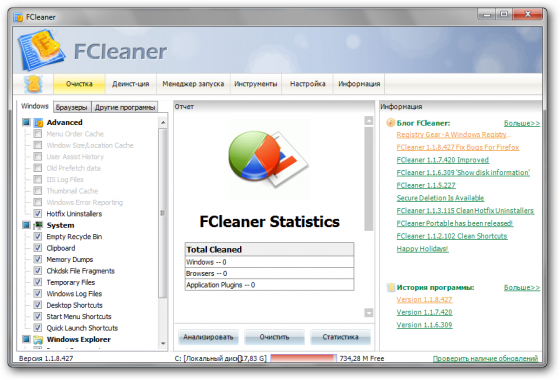Click Проверить наличие обновлений link
560x380 pixels.
485,359
